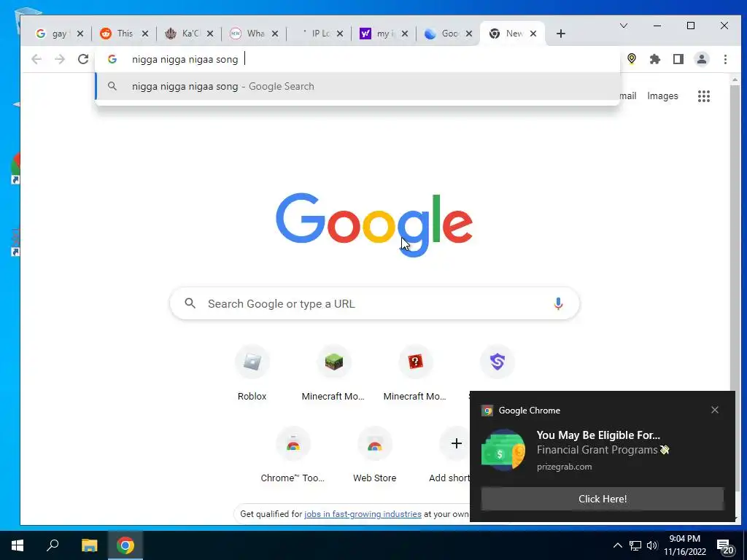Screen dimensions: 747x560
Task: Open File Explorer from the taskbar
Action: pyautogui.click(x=89, y=545)
